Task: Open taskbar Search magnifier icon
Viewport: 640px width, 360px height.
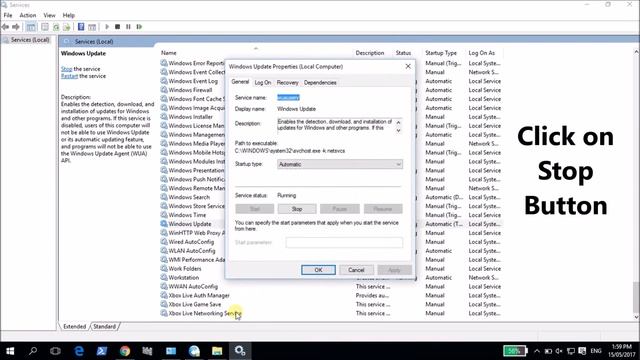Action: click(x=33, y=351)
